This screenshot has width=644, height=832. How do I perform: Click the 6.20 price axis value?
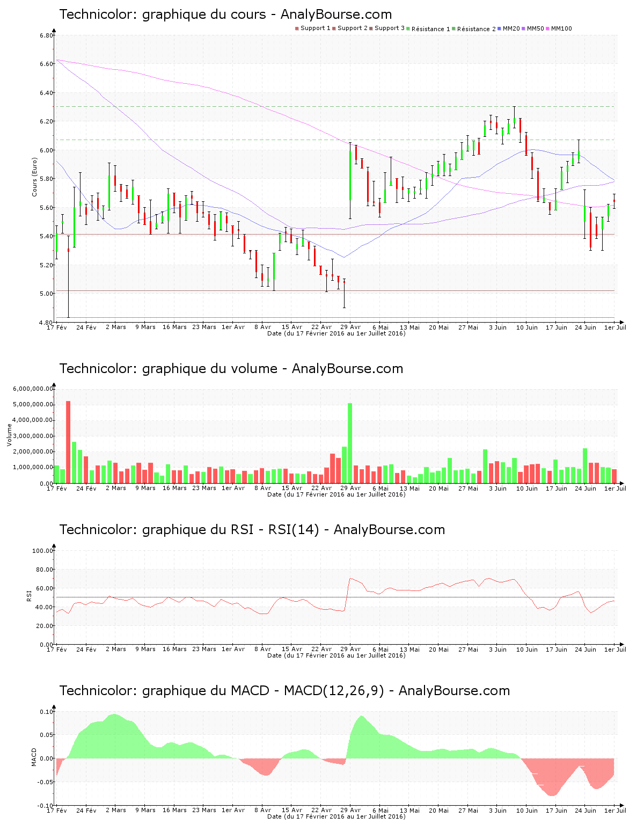coord(46,122)
